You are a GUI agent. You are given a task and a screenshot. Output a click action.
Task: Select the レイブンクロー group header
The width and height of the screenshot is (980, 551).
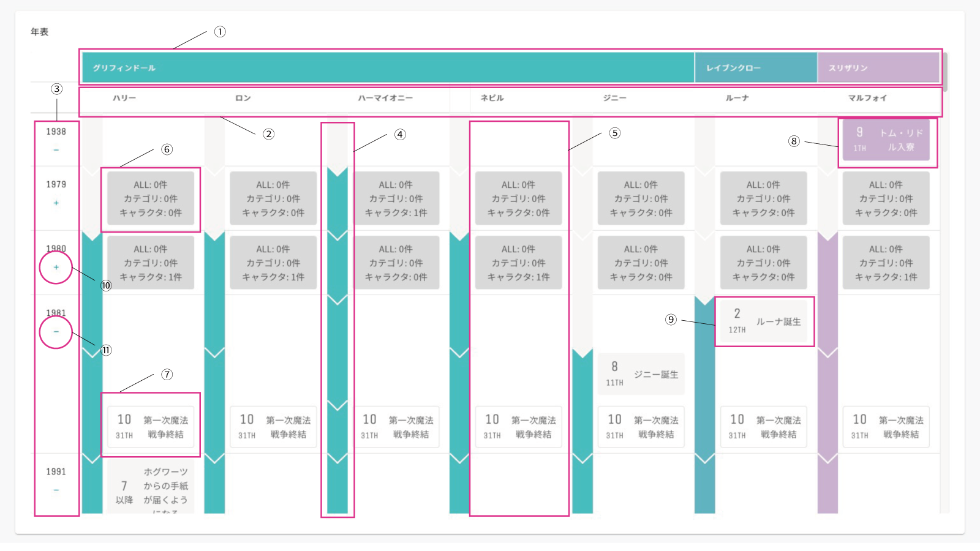[x=756, y=67]
